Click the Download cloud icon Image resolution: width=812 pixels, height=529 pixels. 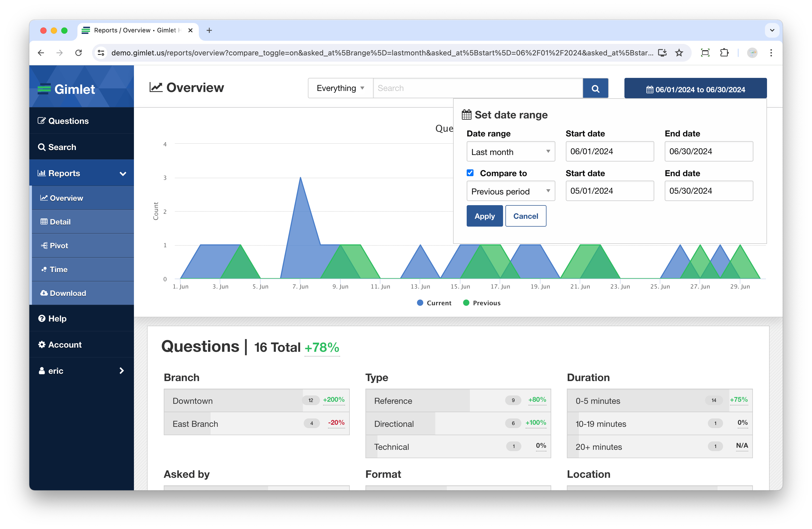coord(44,293)
